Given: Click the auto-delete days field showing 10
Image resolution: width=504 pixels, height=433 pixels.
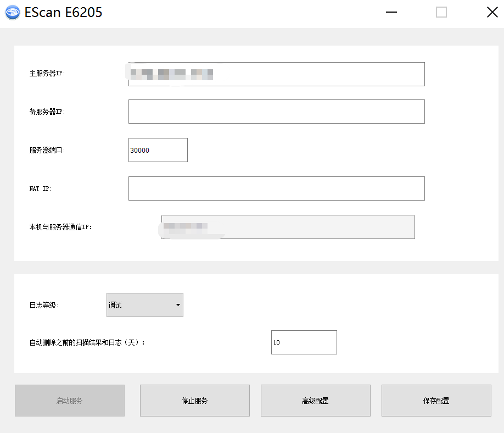Looking at the screenshot, I should tap(304, 342).
